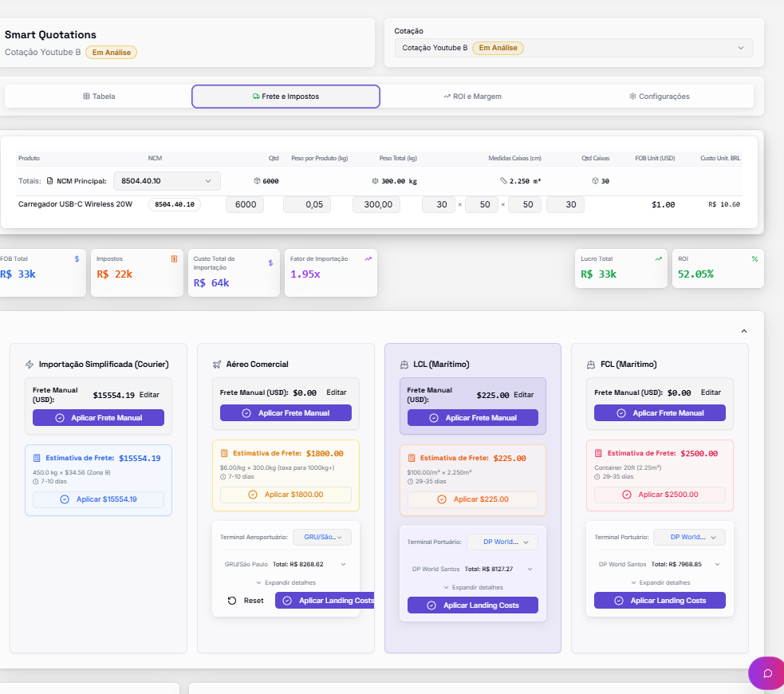Edit the quantity field showing 6000
This screenshot has height=694, width=784.
pyautogui.click(x=245, y=204)
